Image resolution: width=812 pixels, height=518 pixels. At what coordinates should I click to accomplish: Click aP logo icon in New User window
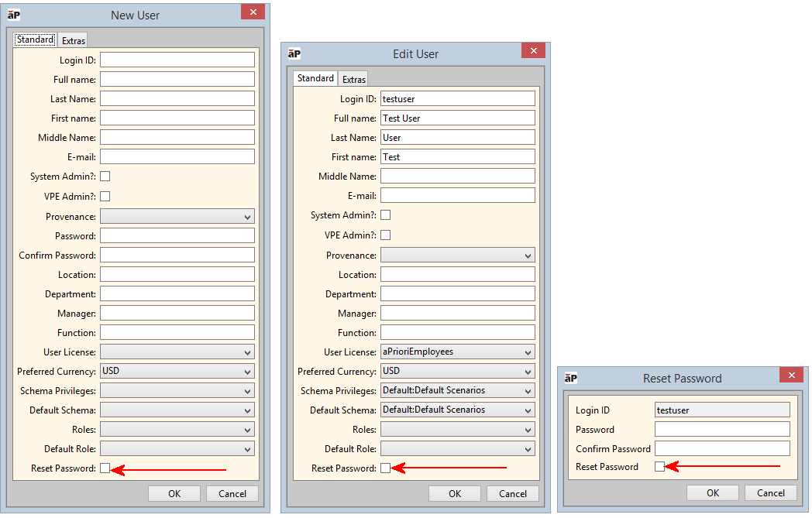coord(14,15)
